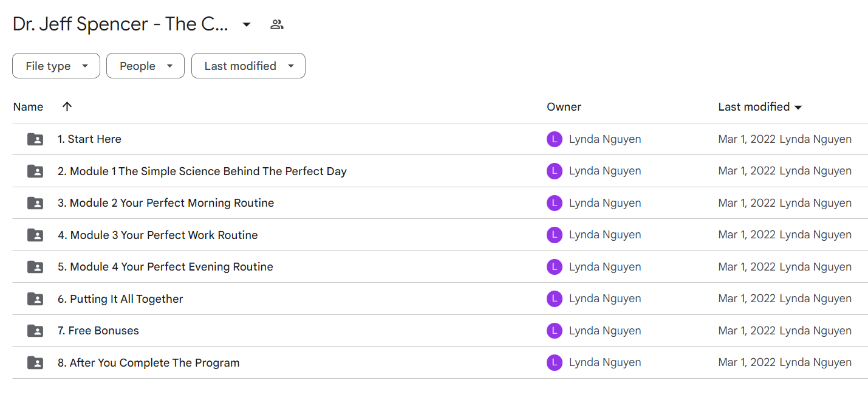
Task: Open the People filter dropdown
Action: pyautogui.click(x=145, y=66)
